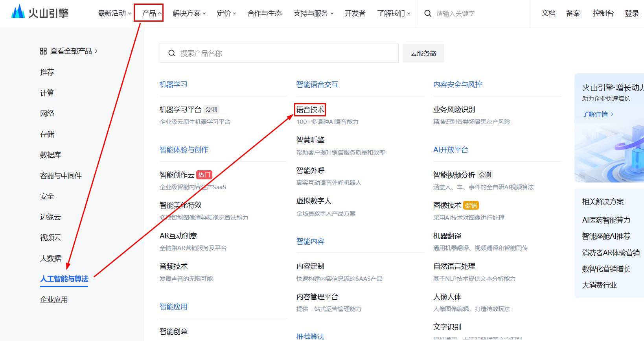This screenshot has height=341, width=644.
Task: Select the 容器与中间件 category
Action: [x=61, y=175]
